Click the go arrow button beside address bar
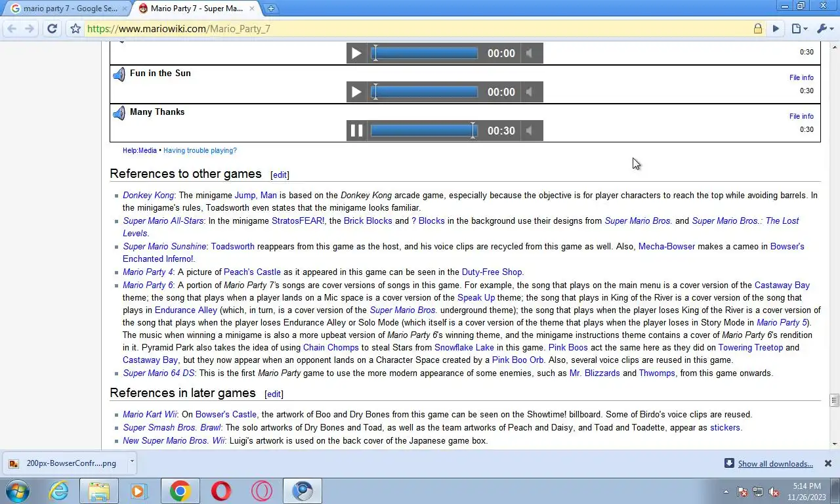Image resolution: width=840 pixels, height=504 pixels. 776,28
